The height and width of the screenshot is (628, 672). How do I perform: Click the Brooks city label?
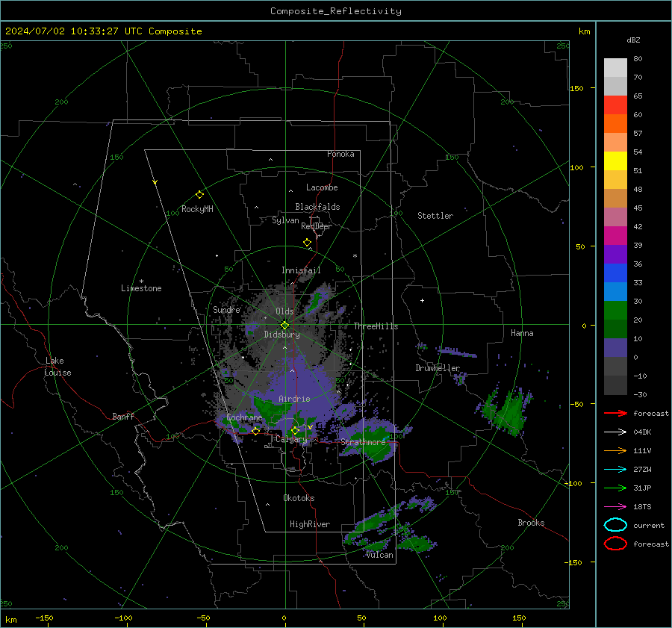tap(531, 523)
